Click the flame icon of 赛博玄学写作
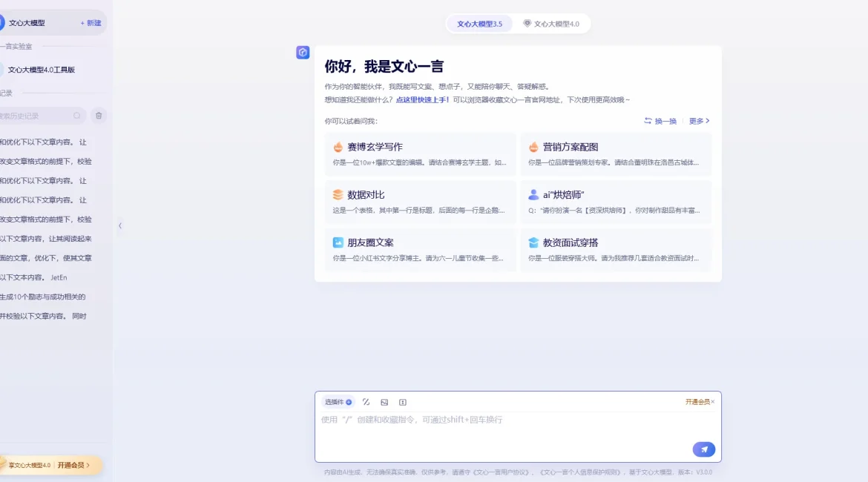Screen dimensions: 868x482 point(338,147)
